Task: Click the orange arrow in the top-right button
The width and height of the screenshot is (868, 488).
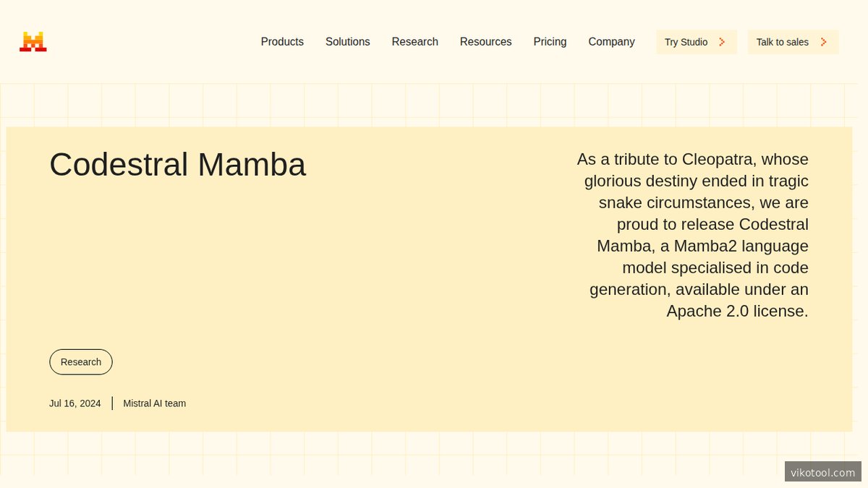Action: (822, 42)
